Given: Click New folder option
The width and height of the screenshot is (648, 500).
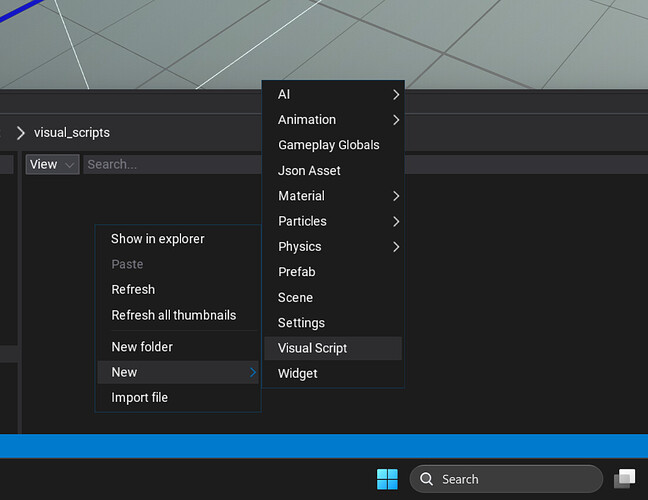Looking at the screenshot, I should coord(142,347).
